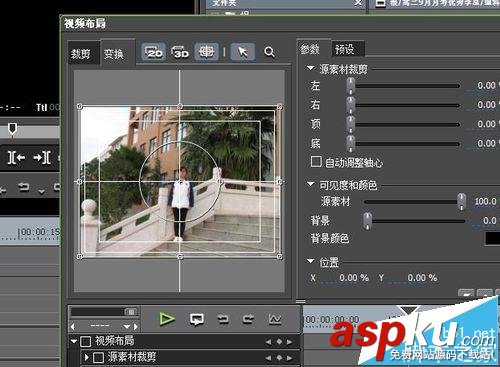This screenshot has width=500, height=367.
Task: Collapse the 视频布局 tree row
Action: pos(74,341)
